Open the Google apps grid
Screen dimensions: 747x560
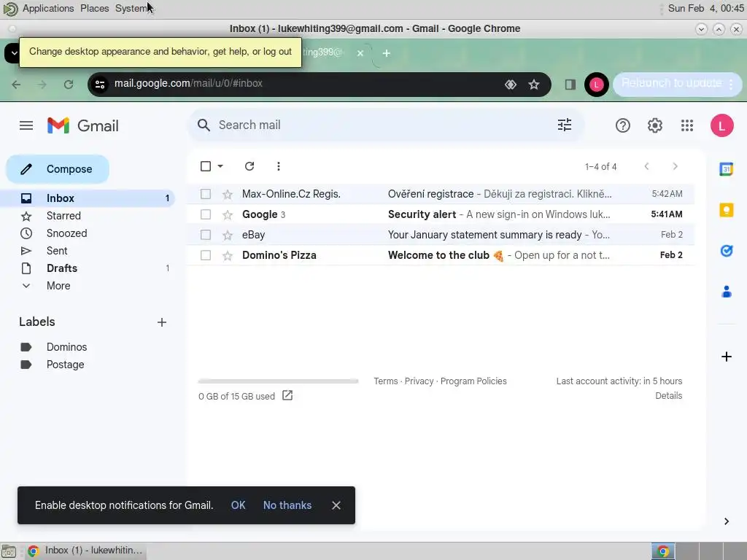pyautogui.click(x=687, y=125)
